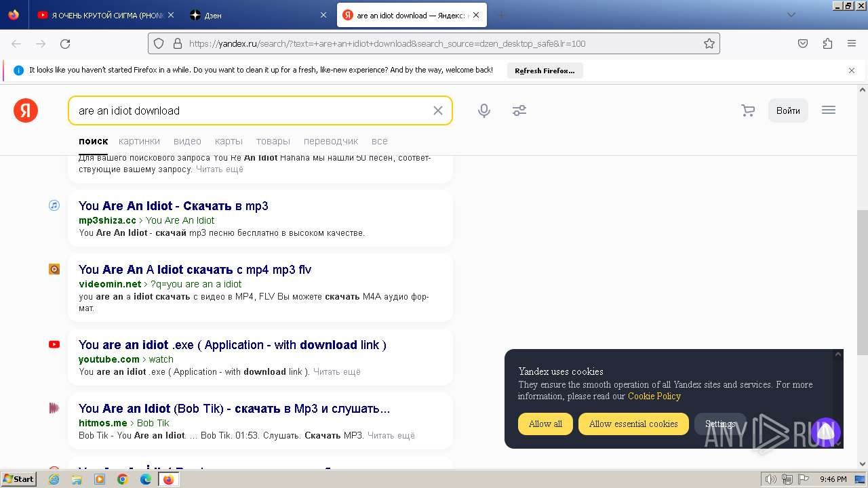Visit videomin.net site link
This screenshot has width=868, height=488.
110,284
